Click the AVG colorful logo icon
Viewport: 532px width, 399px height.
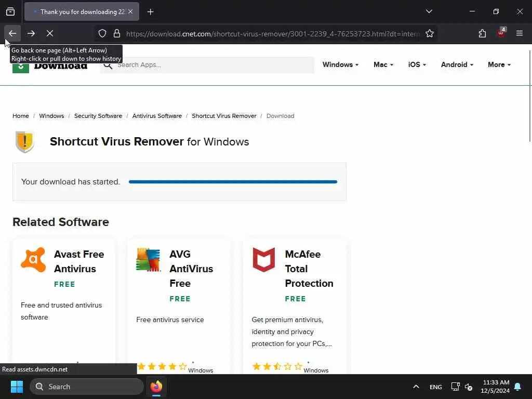coord(148,260)
